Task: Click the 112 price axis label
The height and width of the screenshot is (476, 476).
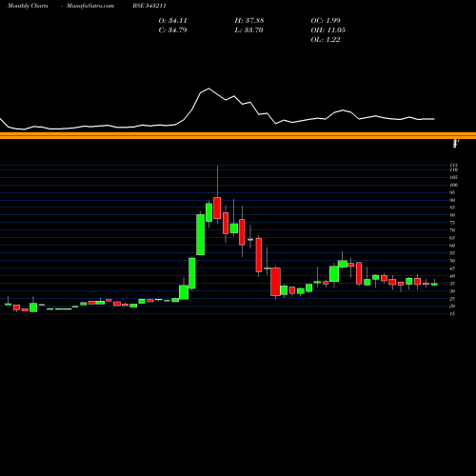Action: click(x=454, y=166)
